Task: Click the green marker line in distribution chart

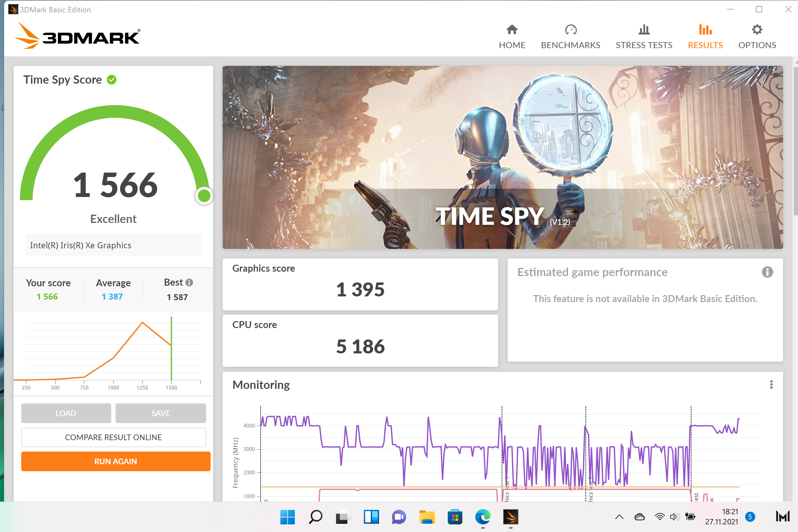Action: click(x=171, y=348)
